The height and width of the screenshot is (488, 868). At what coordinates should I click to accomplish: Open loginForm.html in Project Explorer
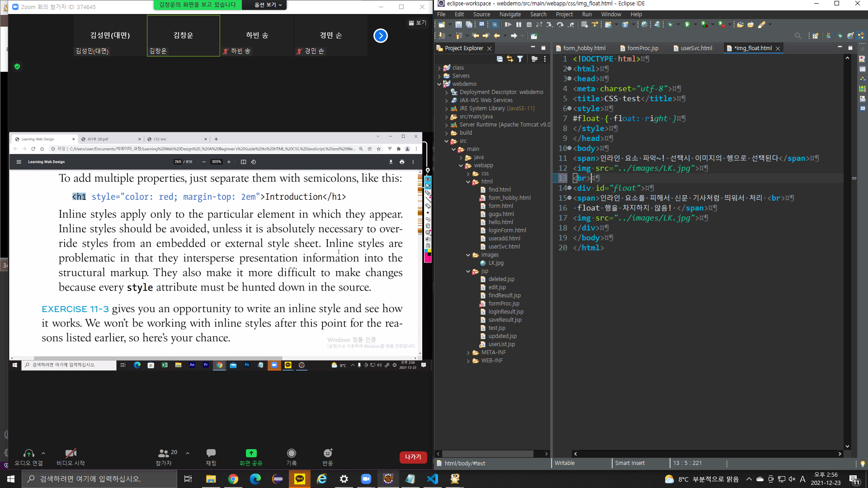pyautogui.click(x=507, y=230)
